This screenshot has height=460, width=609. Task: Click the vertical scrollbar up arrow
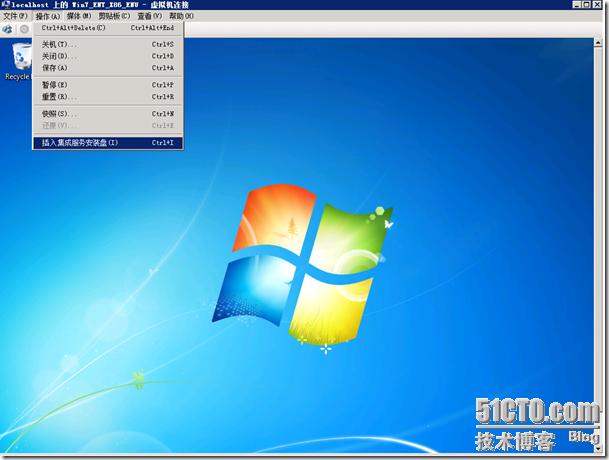click(598, 43)
